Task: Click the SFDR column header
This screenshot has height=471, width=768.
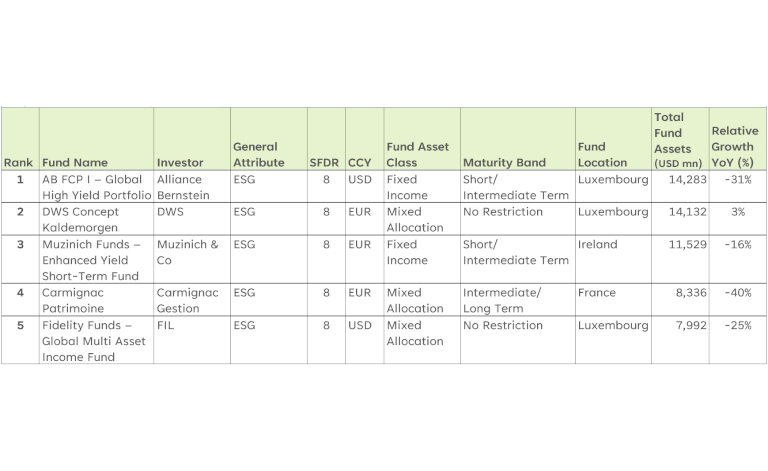Action: click(x=323, y=162)
